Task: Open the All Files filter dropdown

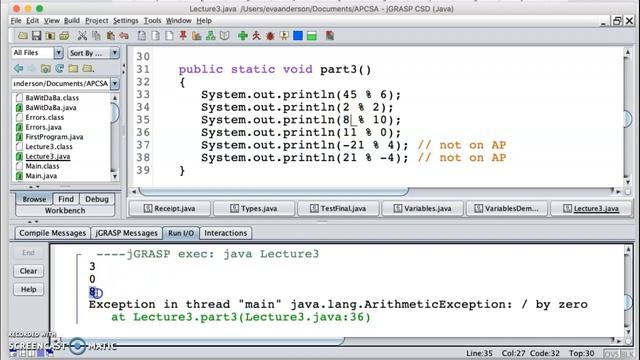Action: (x=58, y=53)
